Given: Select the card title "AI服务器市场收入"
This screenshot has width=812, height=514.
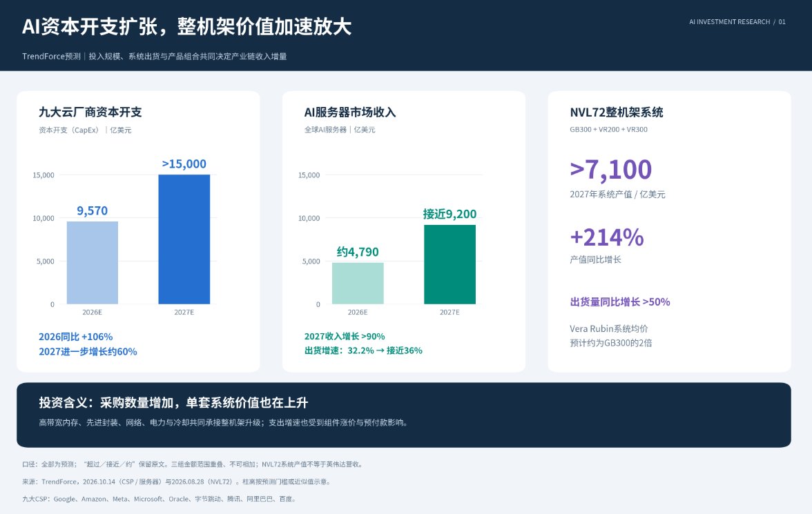Looking at the screenshot, I should (350, 112).
